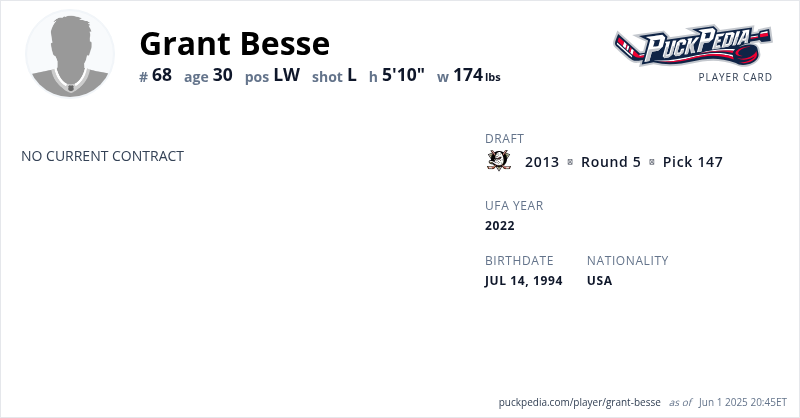This screenshot has width=800, height=418.
Task: Select the LW position value
Action: click(286, 75)
